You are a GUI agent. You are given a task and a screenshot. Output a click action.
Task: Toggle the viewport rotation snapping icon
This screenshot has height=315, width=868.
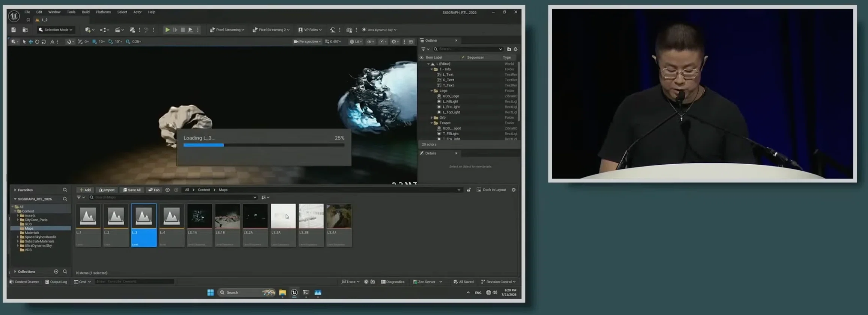110,42
